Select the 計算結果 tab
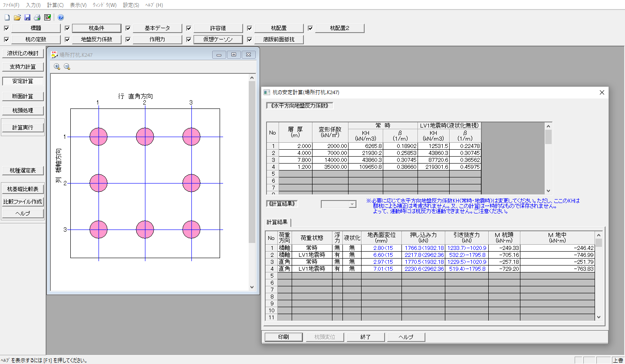 point(278,222)
